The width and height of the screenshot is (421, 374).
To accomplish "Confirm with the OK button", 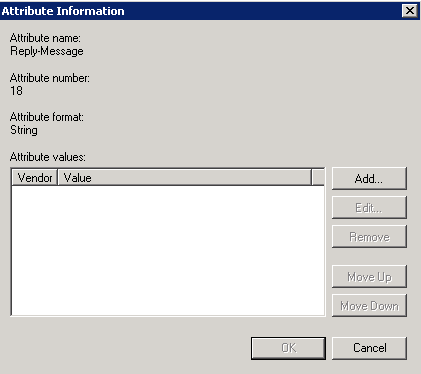I will pyautogui.click(x=288, y=348).
